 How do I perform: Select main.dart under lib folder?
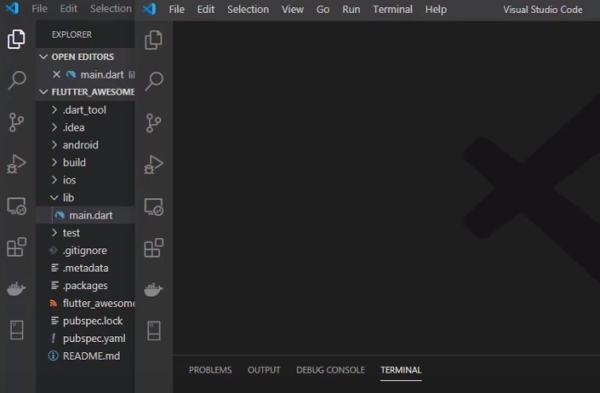(x=86, y=215)
